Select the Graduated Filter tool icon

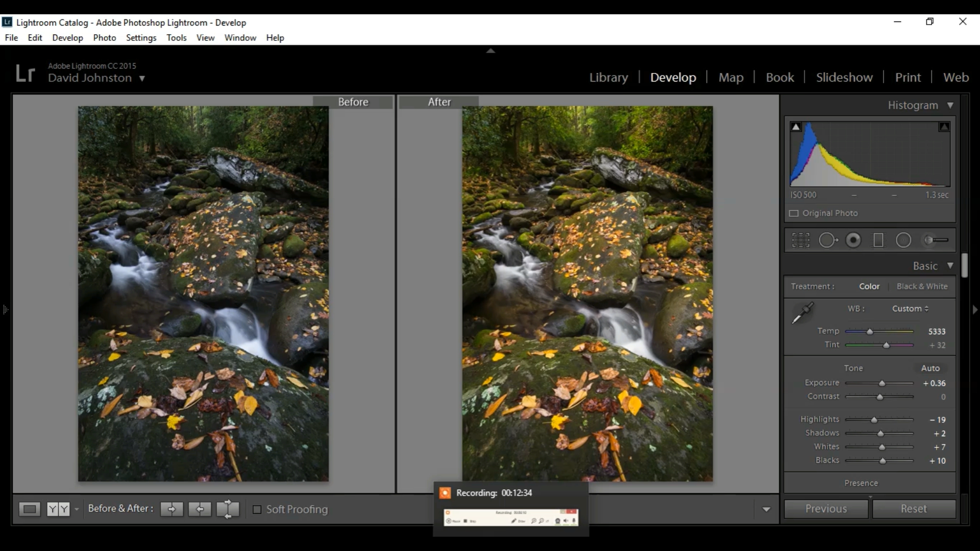[879, 240]
